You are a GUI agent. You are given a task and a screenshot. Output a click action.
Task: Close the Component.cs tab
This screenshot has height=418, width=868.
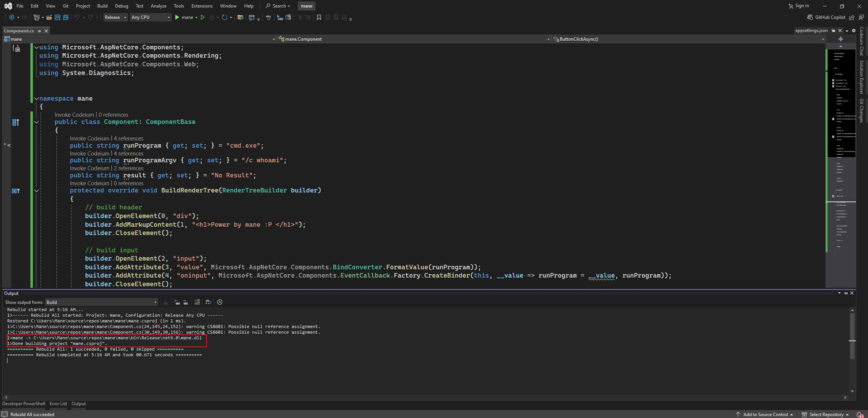46,31
